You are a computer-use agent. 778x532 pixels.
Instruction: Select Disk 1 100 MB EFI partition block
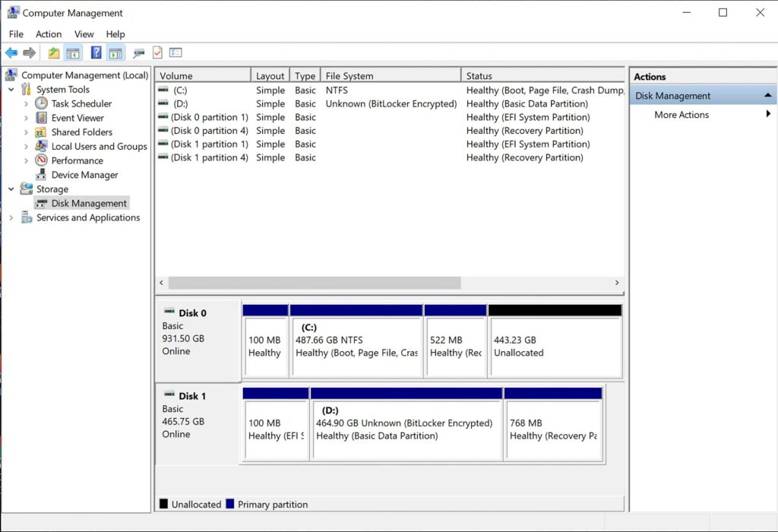[276, 424]
